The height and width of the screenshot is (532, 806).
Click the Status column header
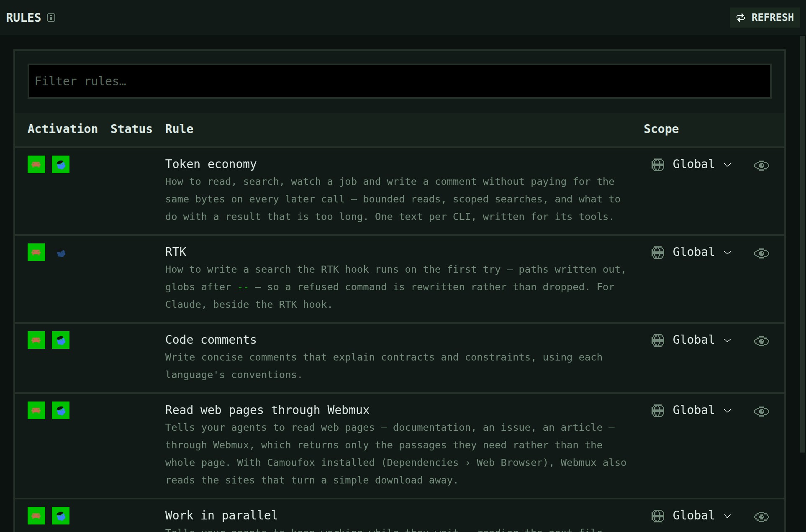point(131,129)
